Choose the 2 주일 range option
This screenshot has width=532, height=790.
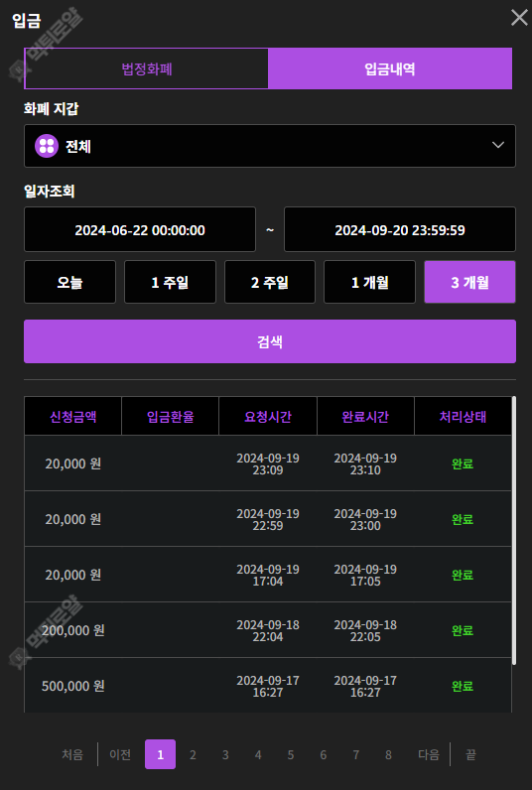coord(270,282)
